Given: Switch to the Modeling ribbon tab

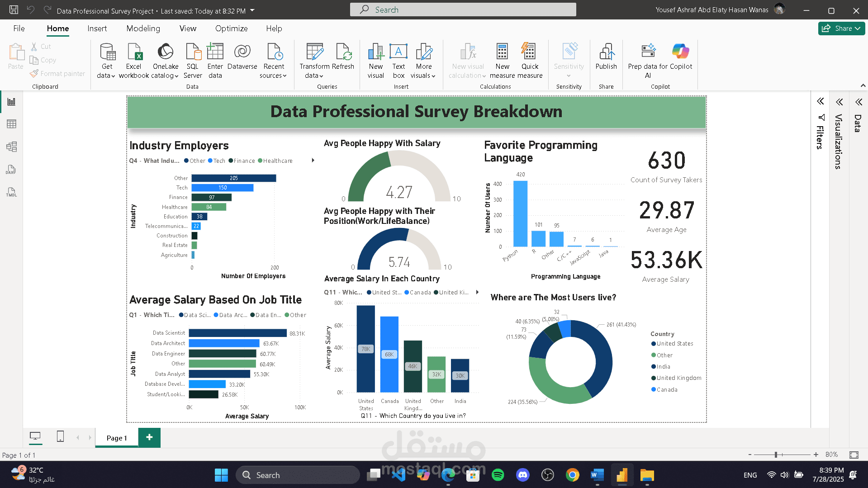Looking at the screenshot, I should click(143, 28).
